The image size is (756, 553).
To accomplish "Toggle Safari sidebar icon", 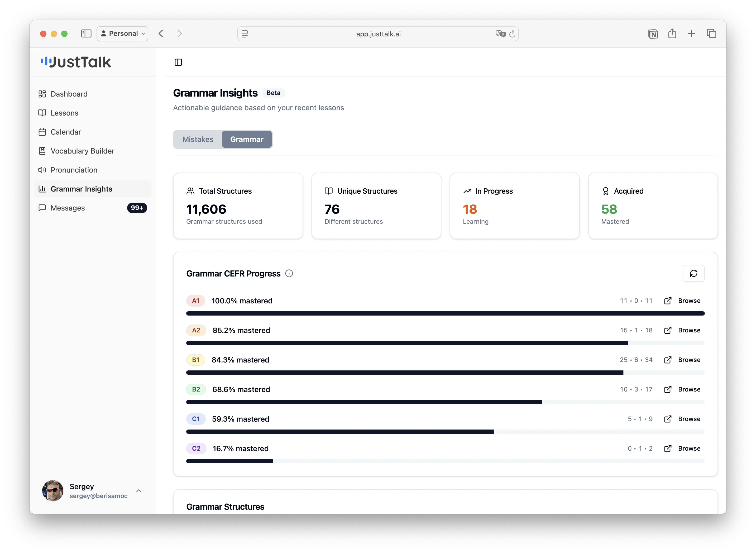I will [86, 34].
